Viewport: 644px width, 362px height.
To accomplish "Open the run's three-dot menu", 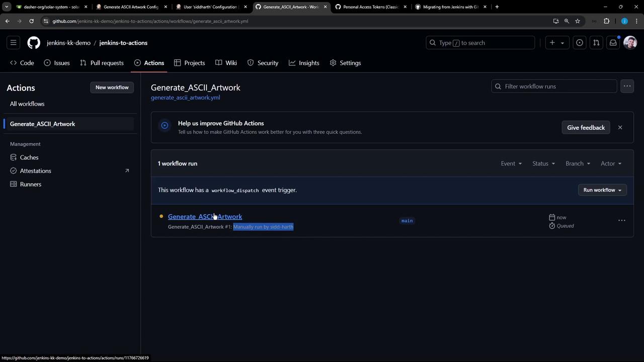I will tap(622, 220).
